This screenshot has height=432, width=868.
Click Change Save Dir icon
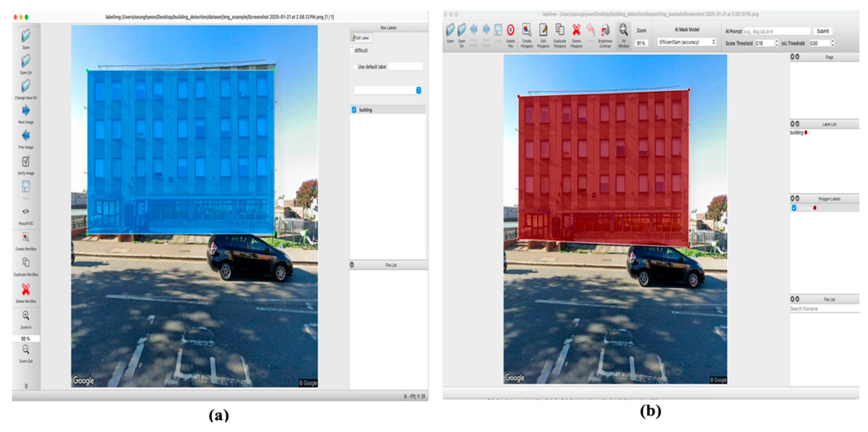point(26,86)
